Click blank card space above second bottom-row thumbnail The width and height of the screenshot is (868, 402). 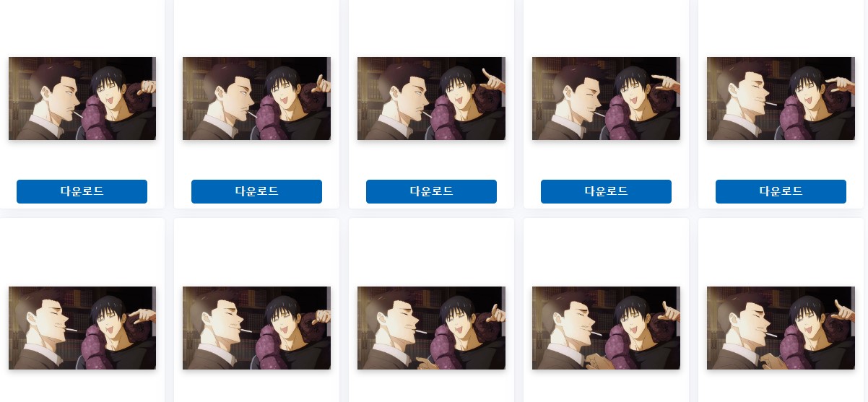[257, 253]
